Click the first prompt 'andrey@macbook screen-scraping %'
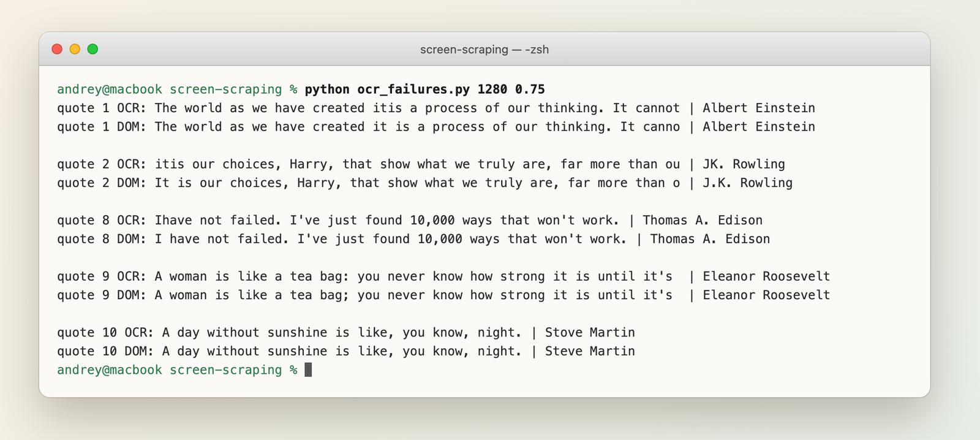The width and height of the screenshot is (980, 440). [177, 89]
